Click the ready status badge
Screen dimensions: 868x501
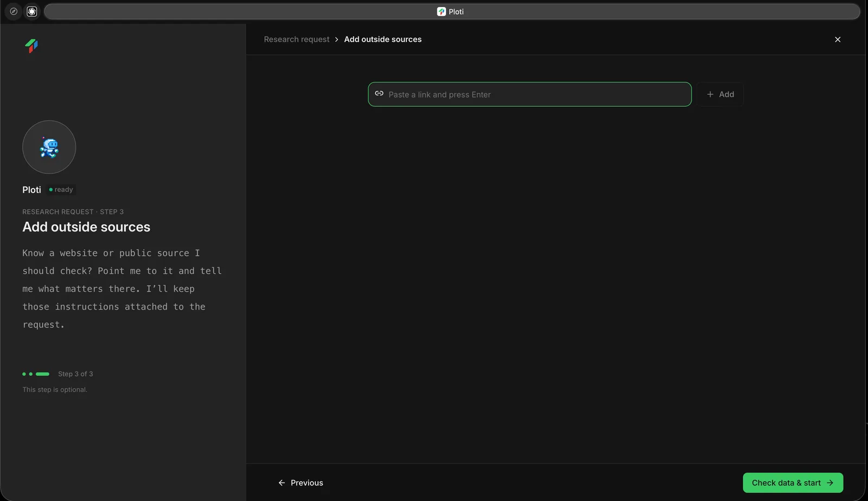61,190
